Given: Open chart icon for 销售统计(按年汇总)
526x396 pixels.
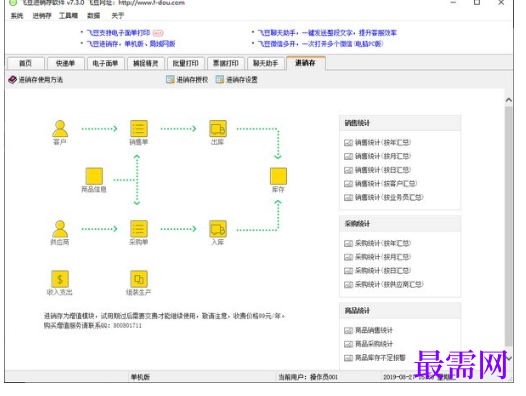Looking at the screenshot, I should [x=349, y=143].
